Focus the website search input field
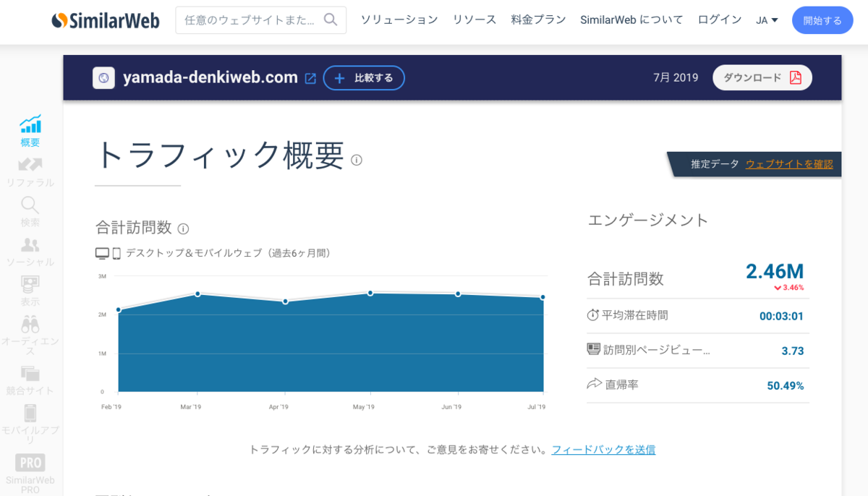The height and width of the screenshot is (496, 868). [261, 20]
